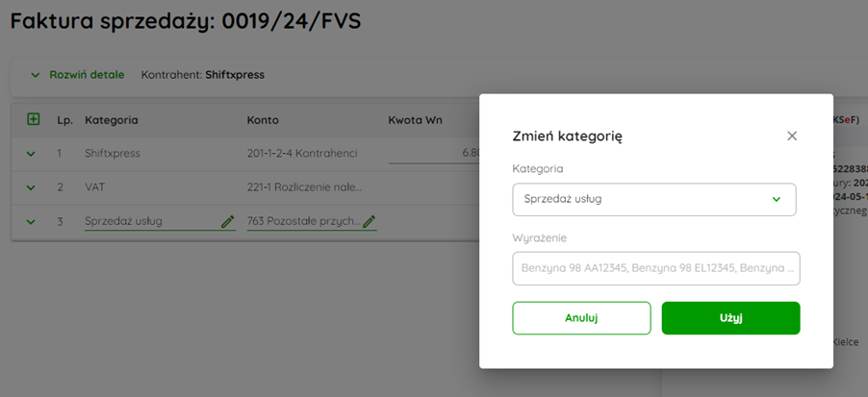Edit category pencil icon beside Sprzedaż usług
The width and height of the screenshot is (868, 397).
click(x=227, y=221)
